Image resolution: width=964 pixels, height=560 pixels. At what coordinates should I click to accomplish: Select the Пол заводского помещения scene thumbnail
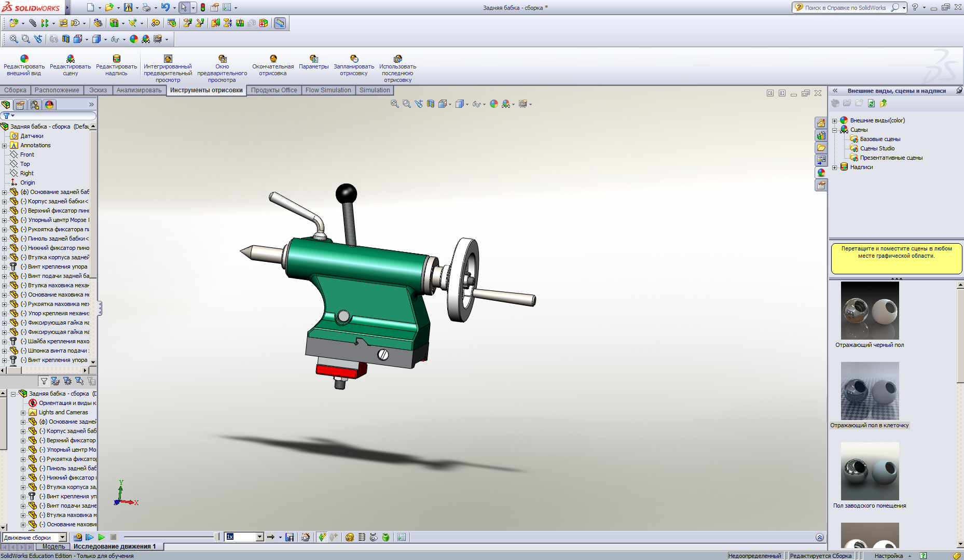(870, 471)
